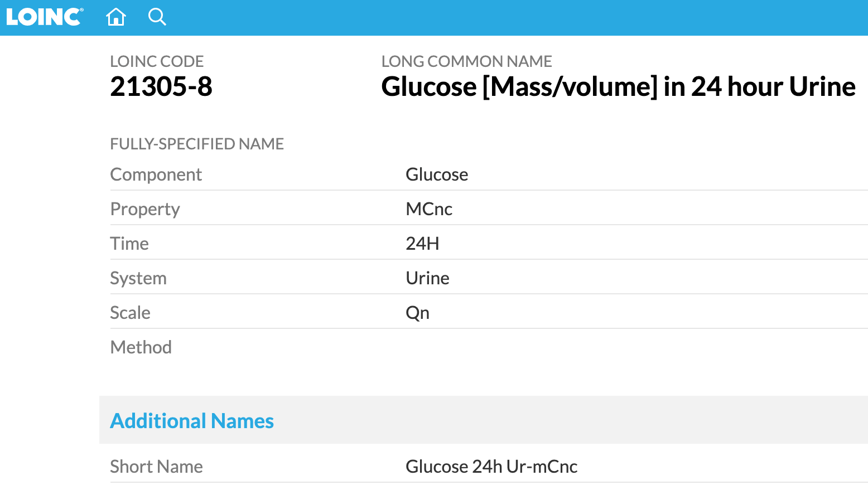
Task: Go to the home page icon
Action: coord(116,17)
